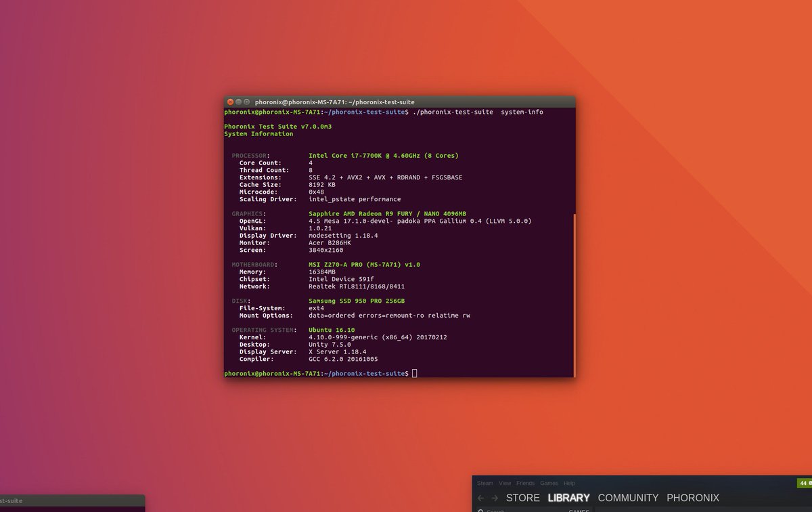The width and height of the screenshot is (812, 512).
Task: Click the 'Acer B286HK' monitor value
Action: click(330, 242)
